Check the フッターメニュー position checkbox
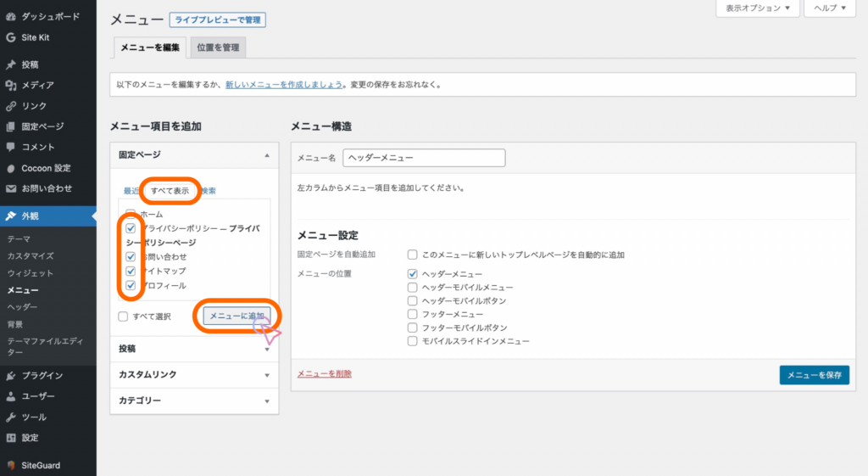The width and height of the screenshot is (868, 476). coord(413,314)
